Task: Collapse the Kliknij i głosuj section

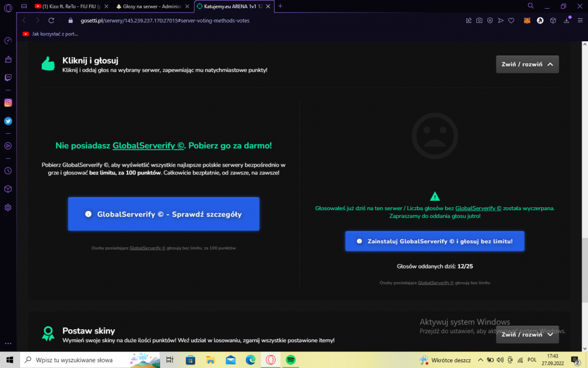Action: 527,64
